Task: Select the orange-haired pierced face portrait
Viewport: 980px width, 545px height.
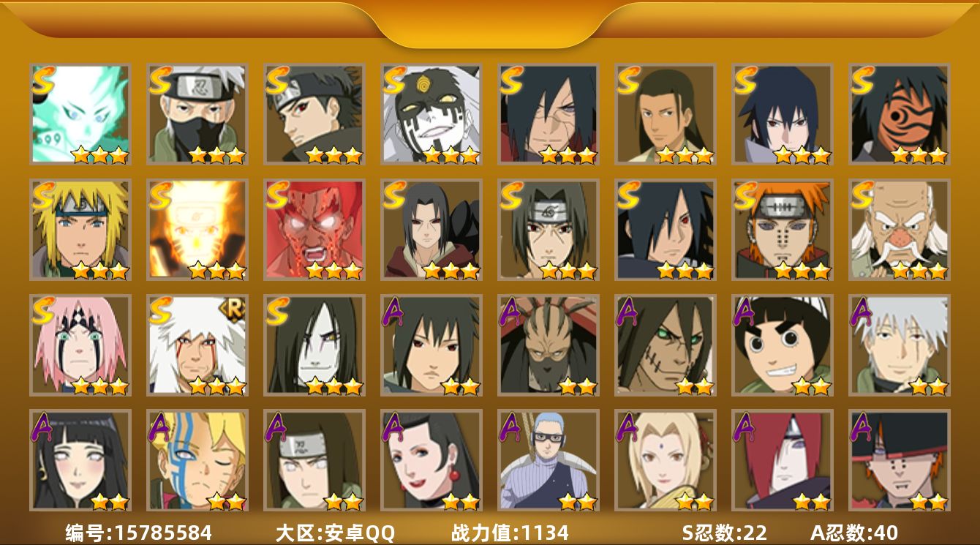Action: point(783,230)
